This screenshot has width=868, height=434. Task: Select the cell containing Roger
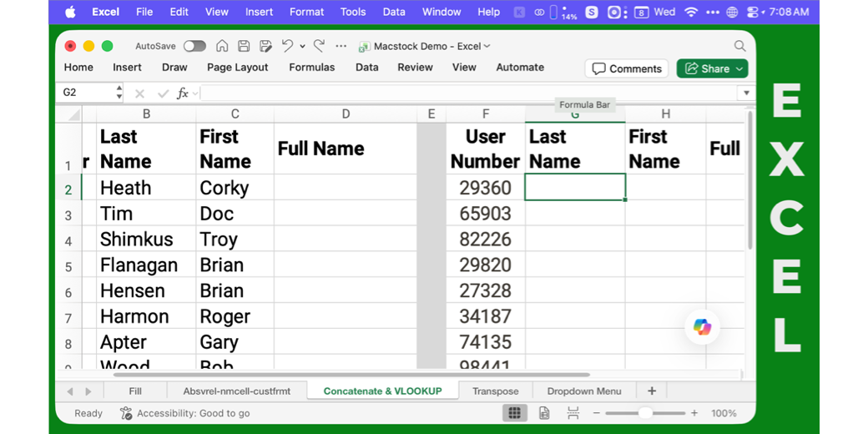(x=235, y=316)
